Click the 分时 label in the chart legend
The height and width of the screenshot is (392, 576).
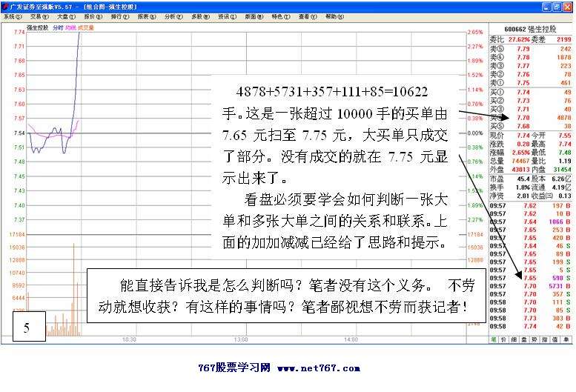(x=58, y=27)
